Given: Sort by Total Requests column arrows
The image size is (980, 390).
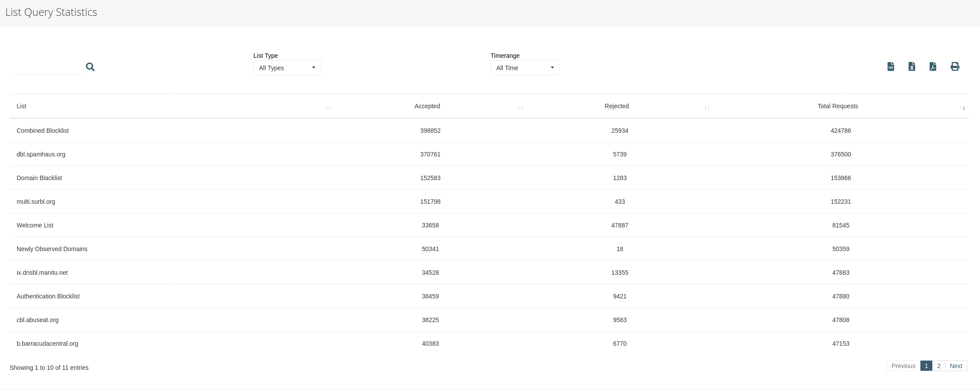Looking at the screenshot, I should pos(962,108).
